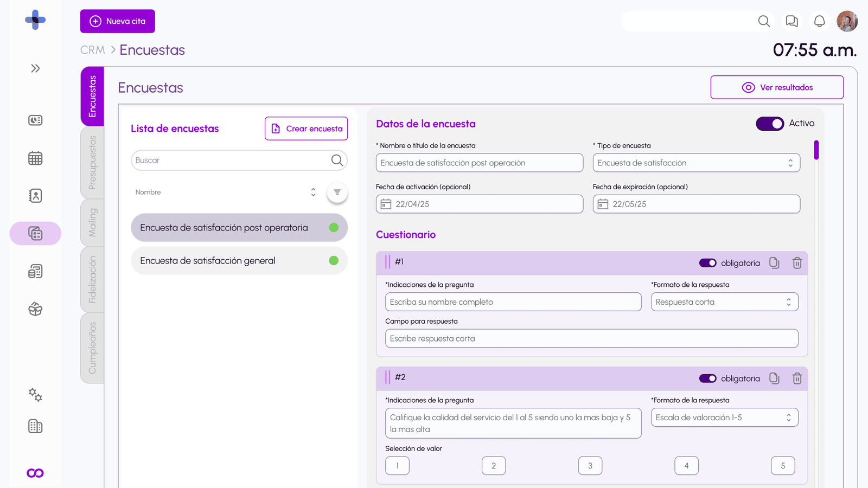Duplicate question #2 with copy icon
Image resolution: width=868 pixels, height=488 pixels.
click(774, 378)
